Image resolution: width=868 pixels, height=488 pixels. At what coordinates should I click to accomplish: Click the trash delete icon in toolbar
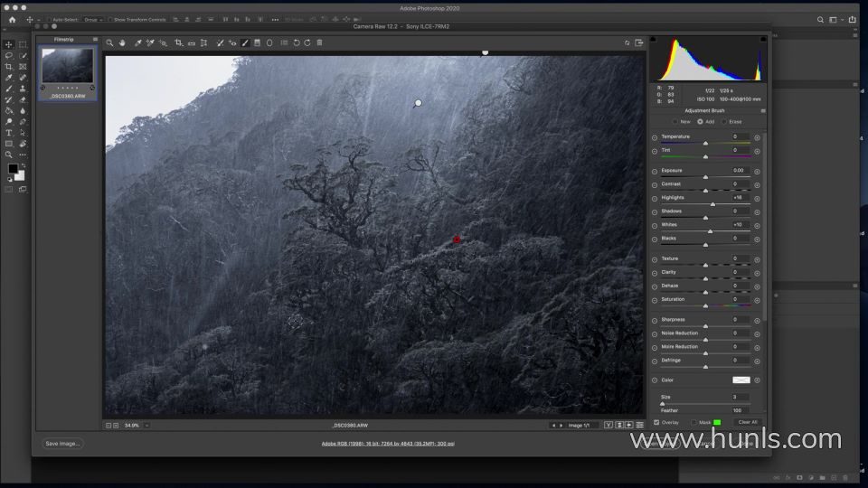click(x=319, y=42)
